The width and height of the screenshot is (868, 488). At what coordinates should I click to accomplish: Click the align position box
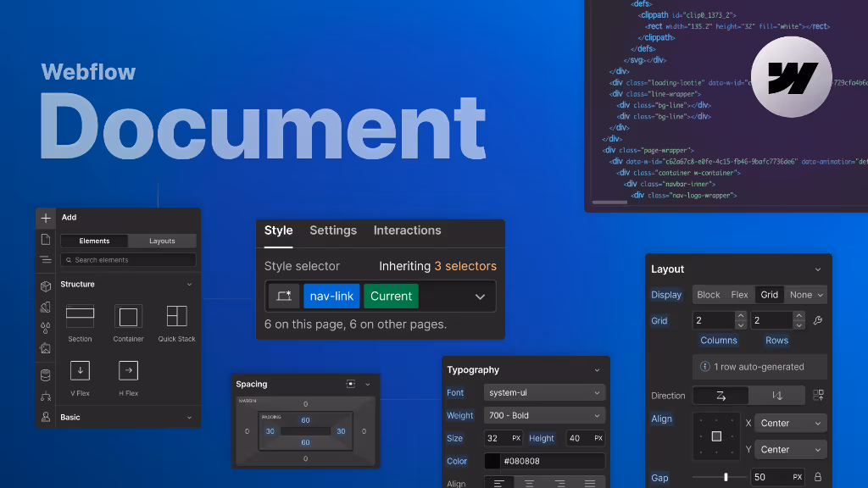[x=716, y=436]
